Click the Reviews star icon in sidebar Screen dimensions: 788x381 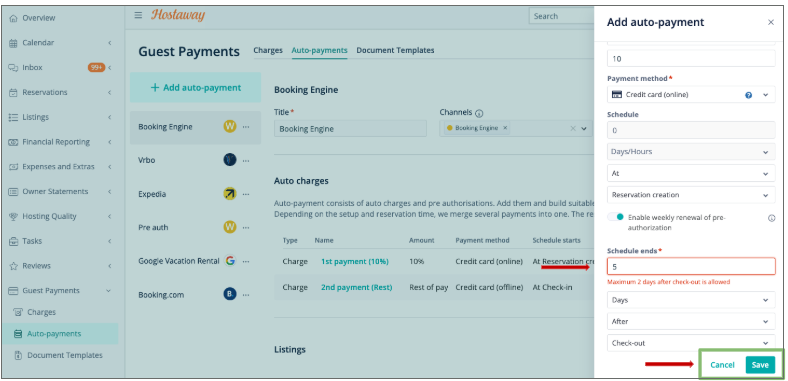(x=14, y=266)
